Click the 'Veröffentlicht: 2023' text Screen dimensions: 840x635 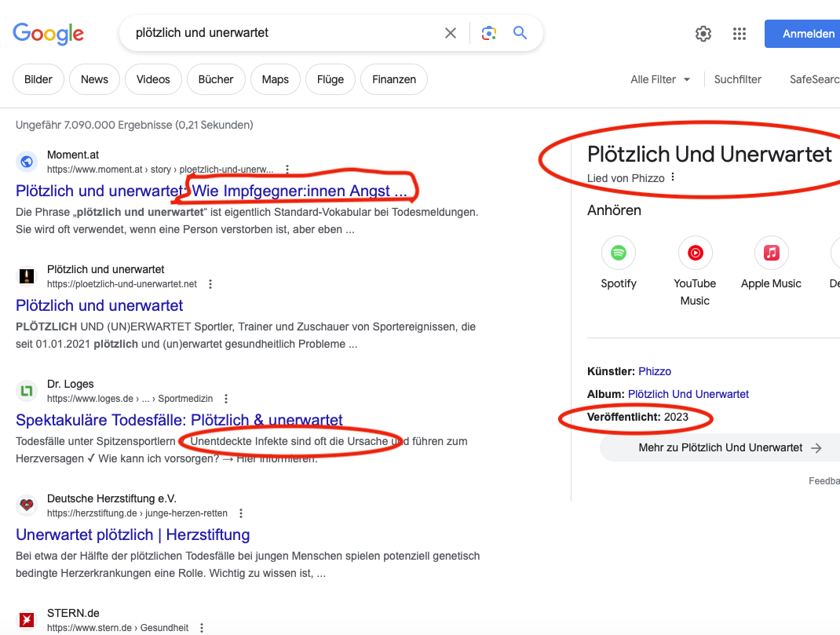[637, 417]
